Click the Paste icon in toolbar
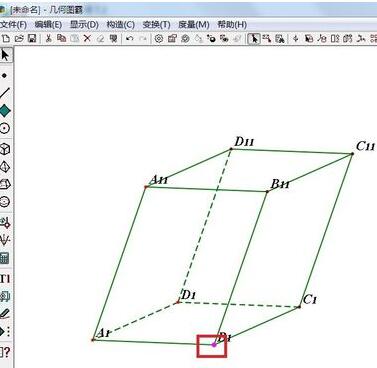Viewport: 377px width, 368px height. [x=75, y=39]
